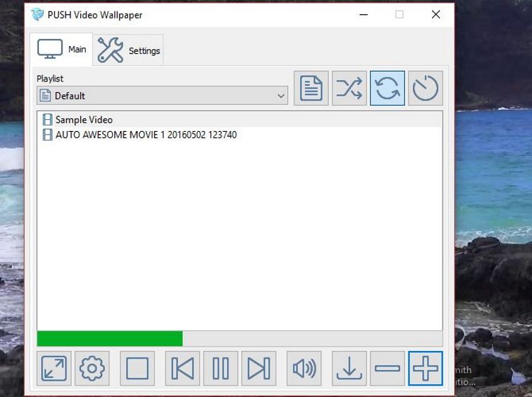532x397 pixels.
Task: Toggle shuffle playback mode
Action: [349, 88]
